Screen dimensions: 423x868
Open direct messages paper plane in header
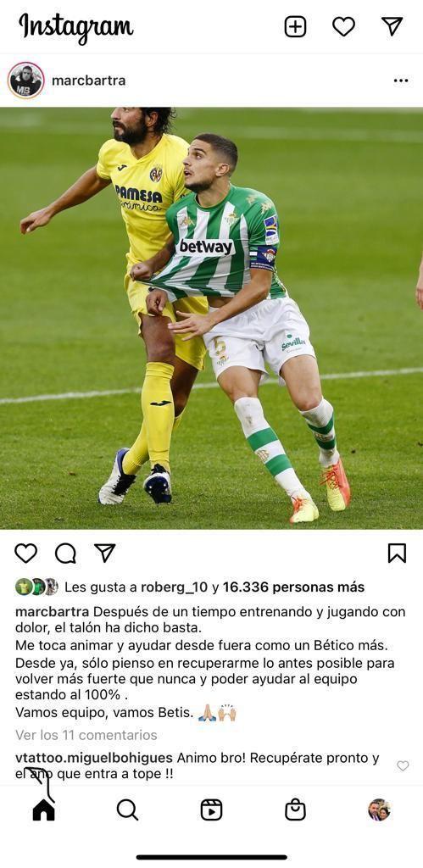tap(392, 26)
